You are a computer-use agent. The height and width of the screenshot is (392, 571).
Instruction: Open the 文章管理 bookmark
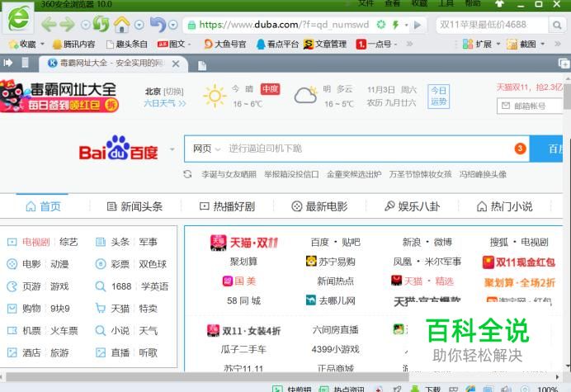tap(325, 44)
